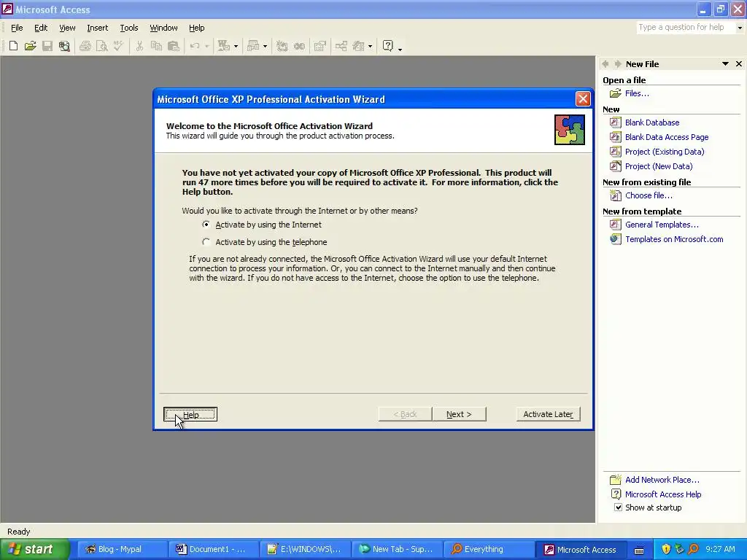Image resolution: width=747 pixels, height=560 pixels.
Task: Click the Cut scissors toolbar icon
Action: pyautogui.click(x=139, y=46)
